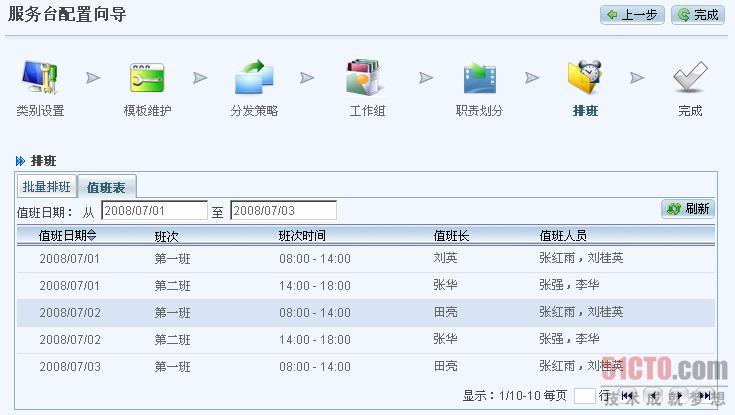735x415 pixels.
Task: Go to the first page of results
Action: tap(627, 396)
